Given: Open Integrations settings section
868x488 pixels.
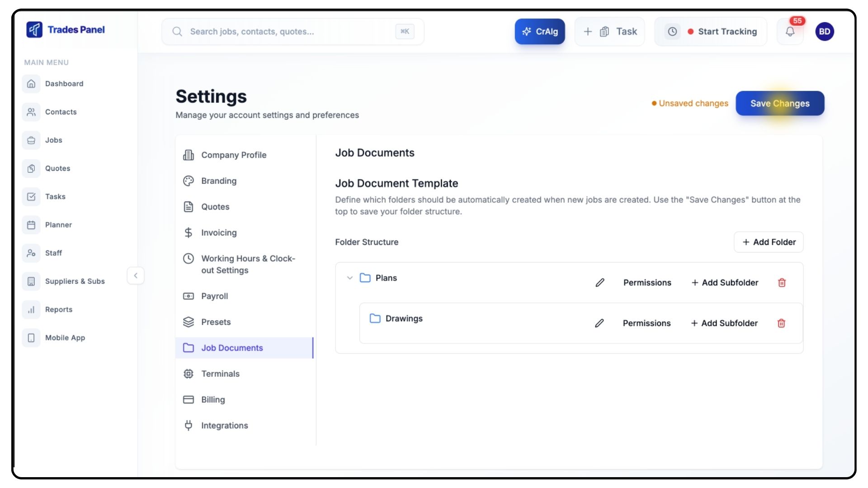Looking at the screenshot, I should tap(224, 426).
